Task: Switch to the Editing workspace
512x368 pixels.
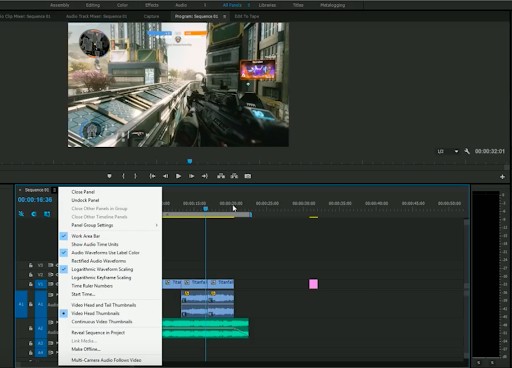Action: click(93, 5)
